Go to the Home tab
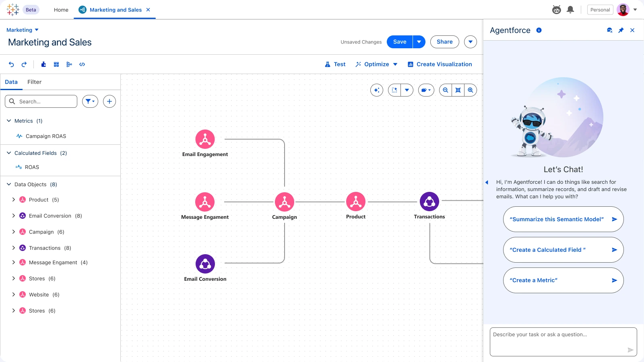Viewport: 644px width, 362px height. point(61,10)
